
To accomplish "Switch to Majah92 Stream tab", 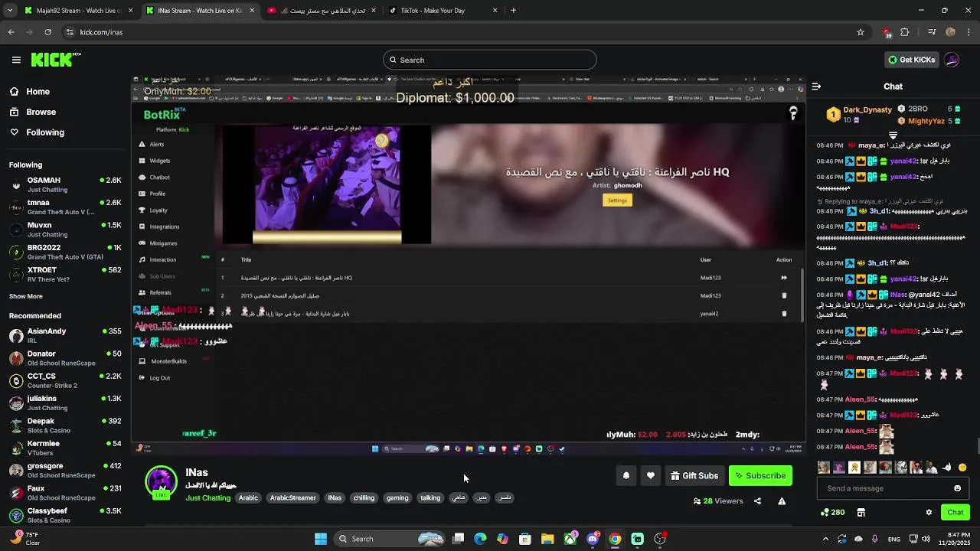I will [78, 11].
